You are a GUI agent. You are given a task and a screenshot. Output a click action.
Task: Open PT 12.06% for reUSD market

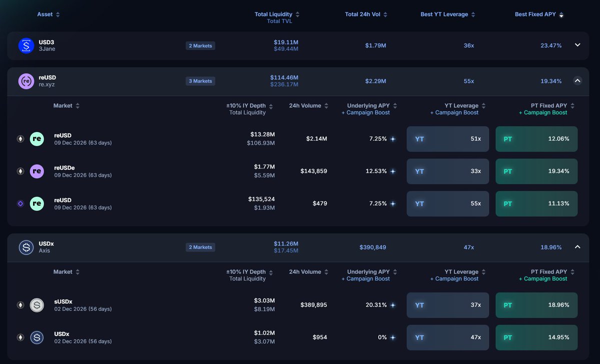(x=536, y=139)
